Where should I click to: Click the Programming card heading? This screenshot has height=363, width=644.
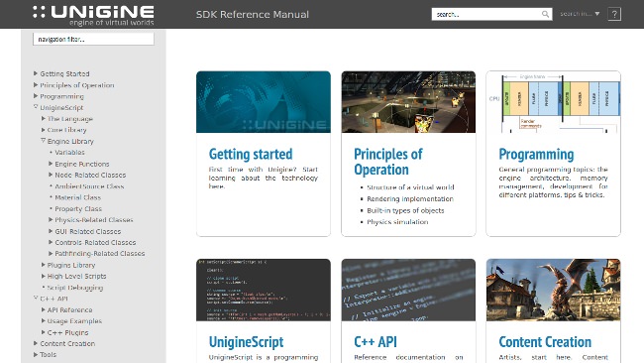tap(536, 154)
